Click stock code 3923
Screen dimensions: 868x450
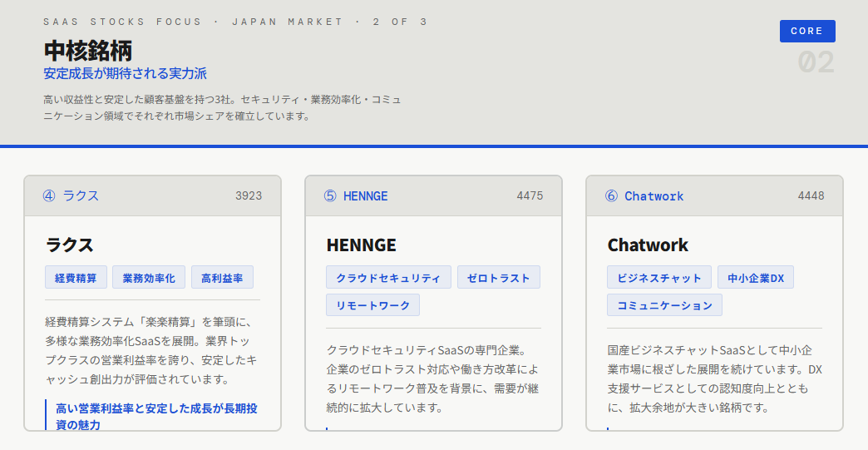pos(249,195)
